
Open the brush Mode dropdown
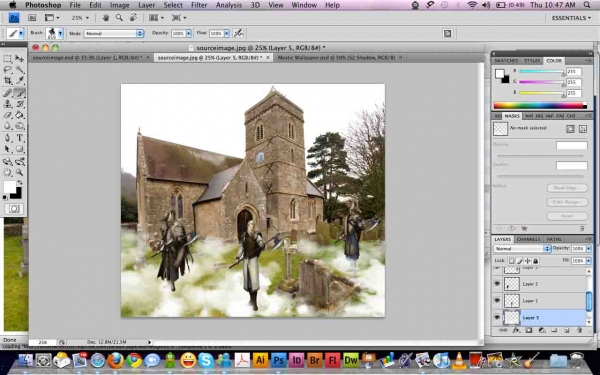(x=114, y=33)
